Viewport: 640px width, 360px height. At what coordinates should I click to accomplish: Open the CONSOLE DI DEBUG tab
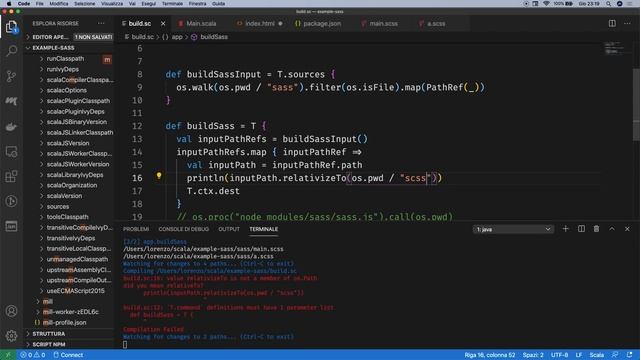click(x=184, y=229)
